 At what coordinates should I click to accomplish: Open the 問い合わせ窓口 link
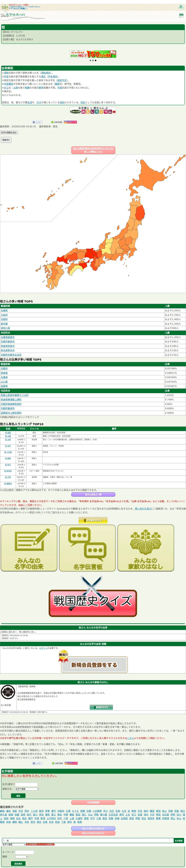click(x=143, y=509)
